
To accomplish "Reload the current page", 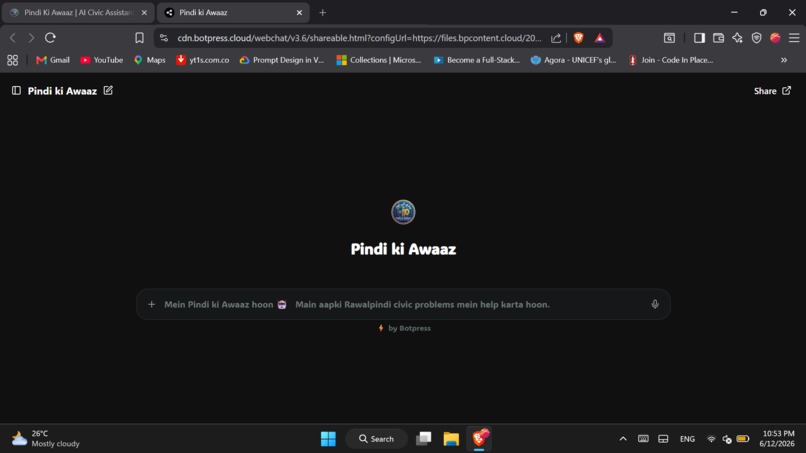I will [50, 38].
